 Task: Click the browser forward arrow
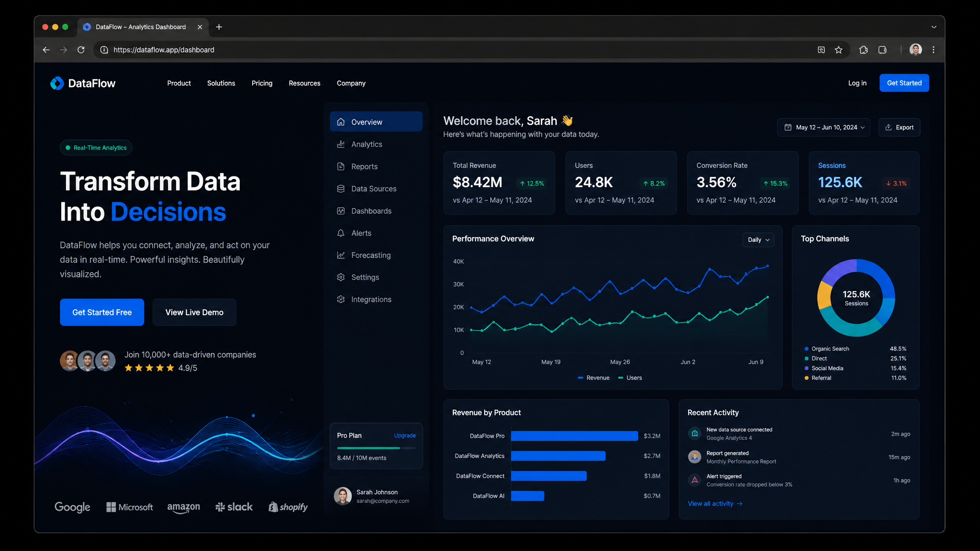coord(63,50)
